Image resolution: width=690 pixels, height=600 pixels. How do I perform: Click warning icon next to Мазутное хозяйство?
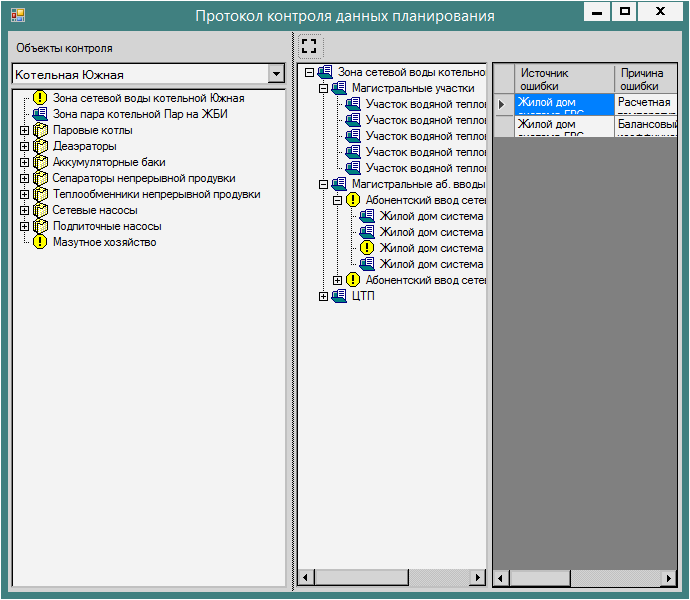coord(40,242)
